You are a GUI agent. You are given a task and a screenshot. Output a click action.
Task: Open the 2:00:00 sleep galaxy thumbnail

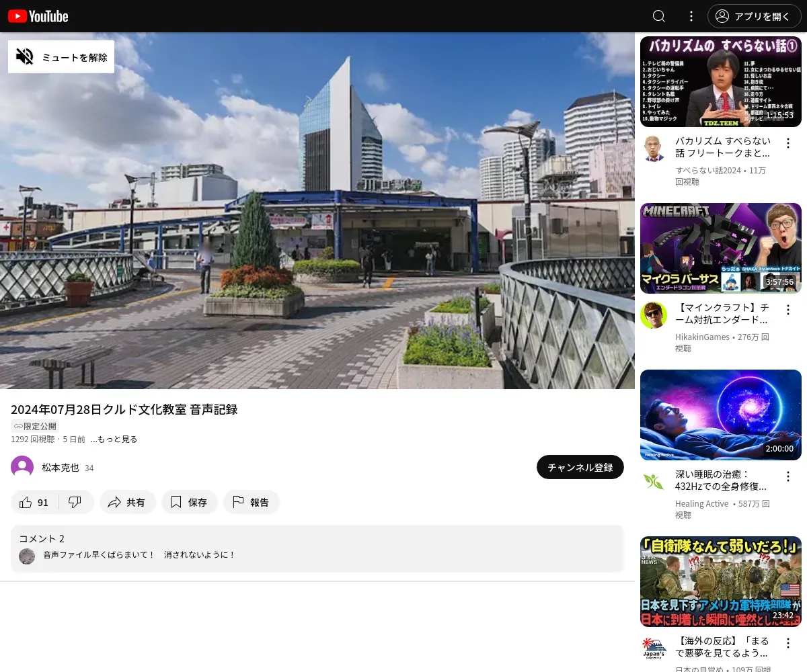point(721,415)
